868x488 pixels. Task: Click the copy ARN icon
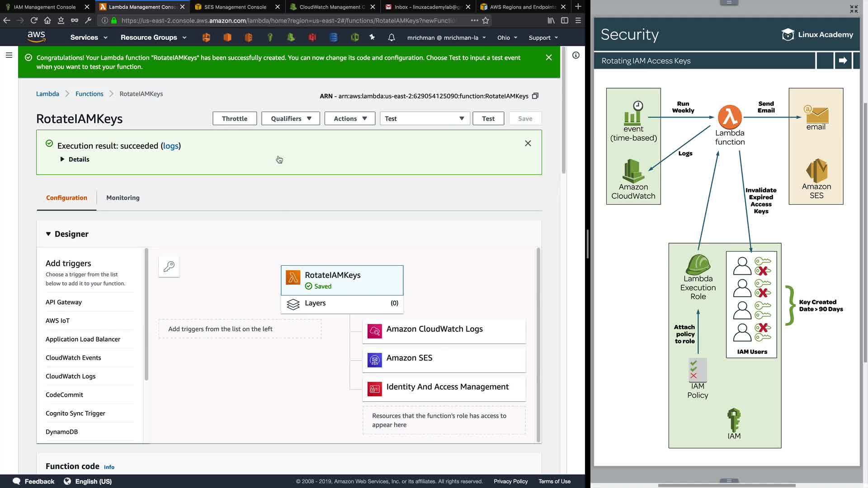coord(535,96)
